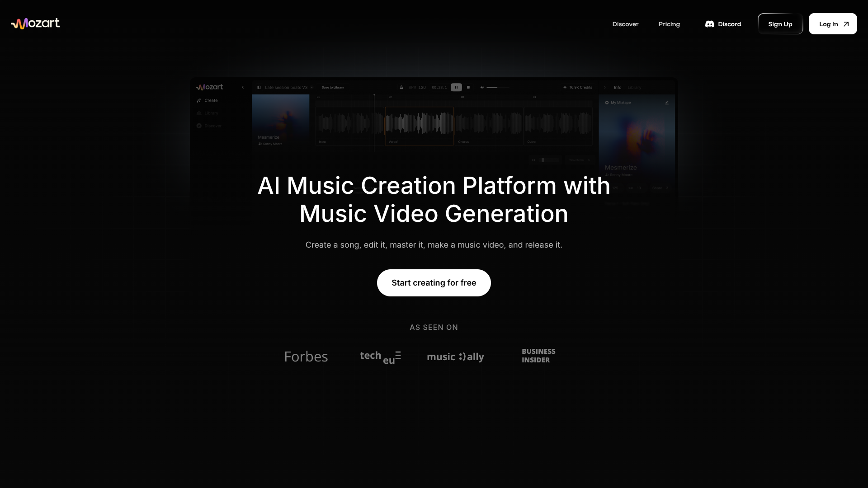Click Start creating for free

coord(434,282)
